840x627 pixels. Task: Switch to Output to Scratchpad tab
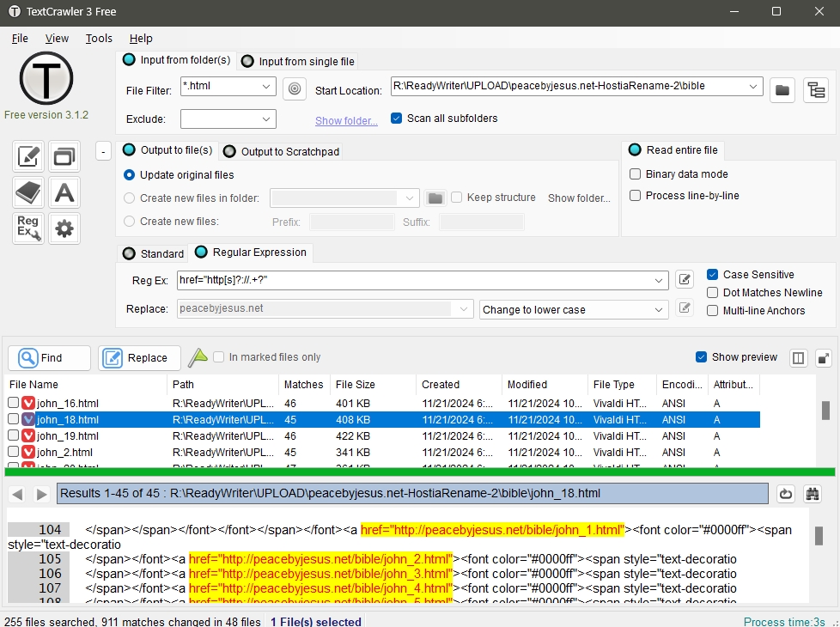[x=283, y=152]
